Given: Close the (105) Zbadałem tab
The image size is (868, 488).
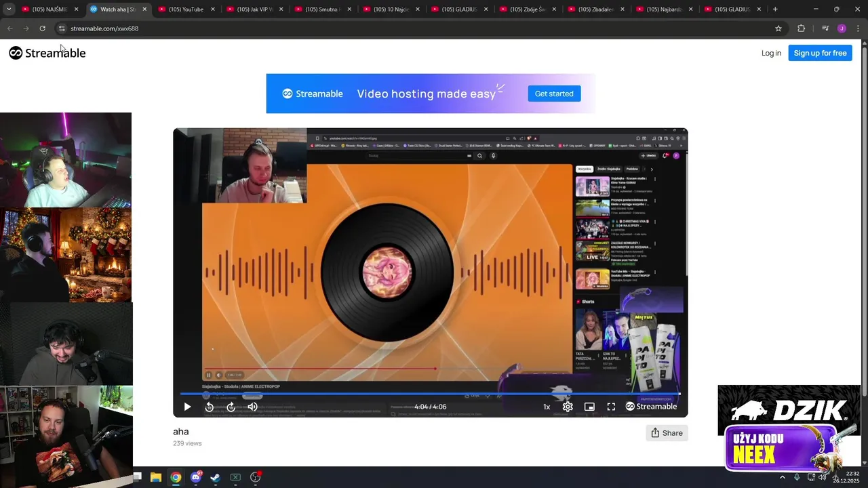Looking at the screenshot, I should [623, 9].
